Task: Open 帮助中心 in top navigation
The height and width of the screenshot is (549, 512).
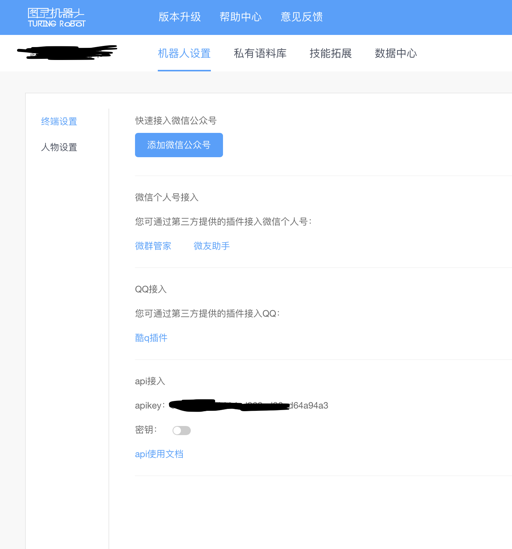Action: (x=241, y=17)
